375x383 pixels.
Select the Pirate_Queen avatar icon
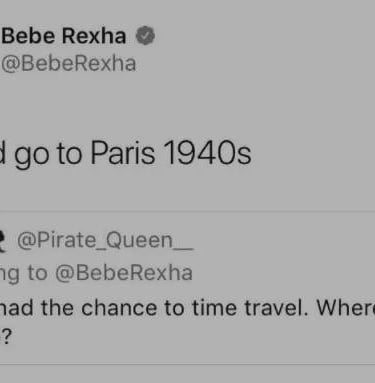coord(2,241)
